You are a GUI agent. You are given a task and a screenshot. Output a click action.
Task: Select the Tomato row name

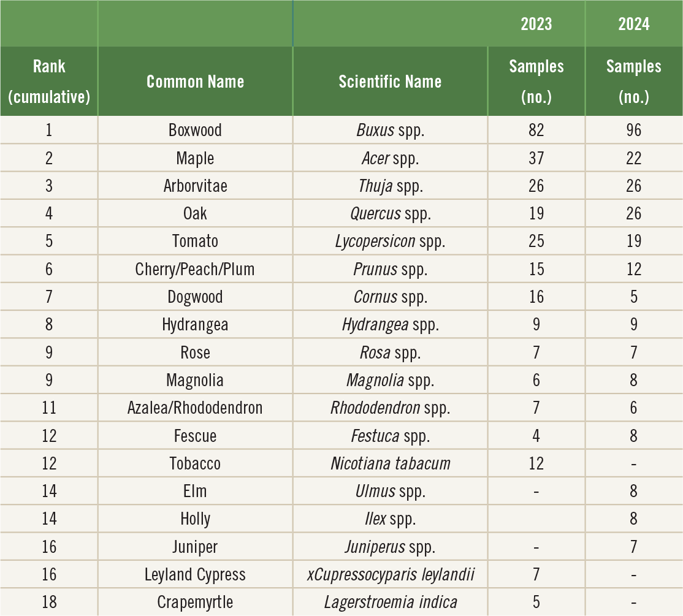coord(195,241)
